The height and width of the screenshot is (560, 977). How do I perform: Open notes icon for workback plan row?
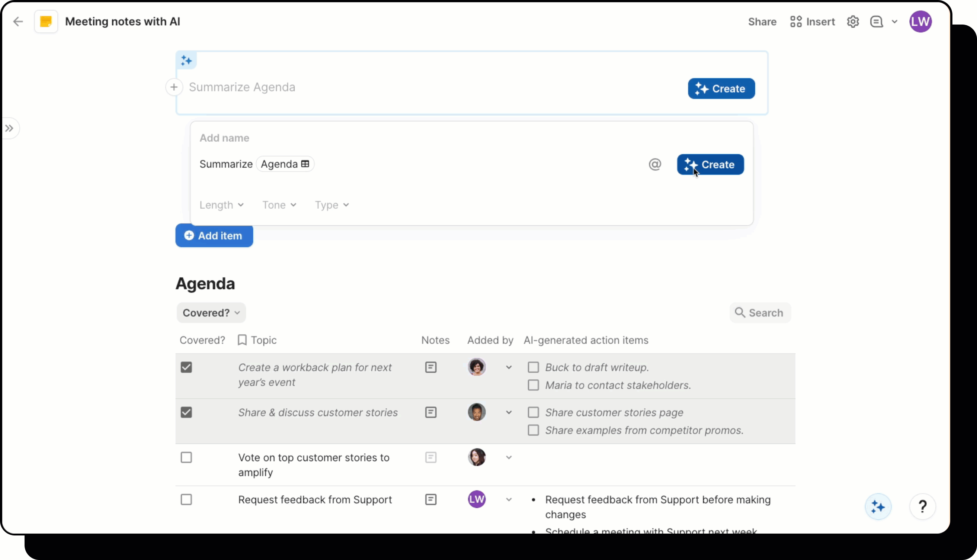[x=430, y=367]
